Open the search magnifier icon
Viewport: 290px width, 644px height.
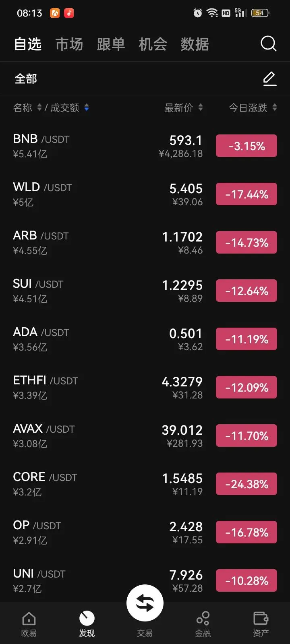268,43
